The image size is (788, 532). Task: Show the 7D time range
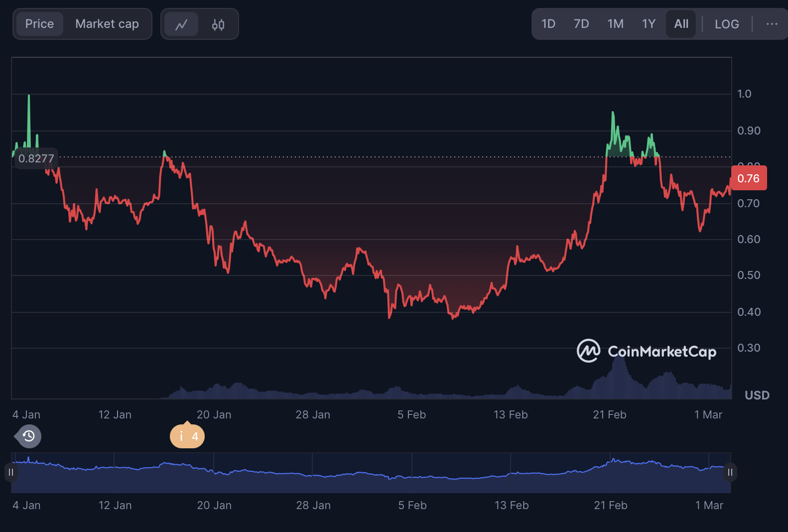click(581, 24)
